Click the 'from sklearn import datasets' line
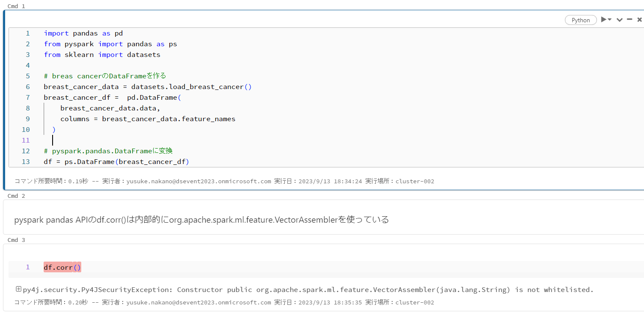Viewport: 644px width, 313px height. 102,55
